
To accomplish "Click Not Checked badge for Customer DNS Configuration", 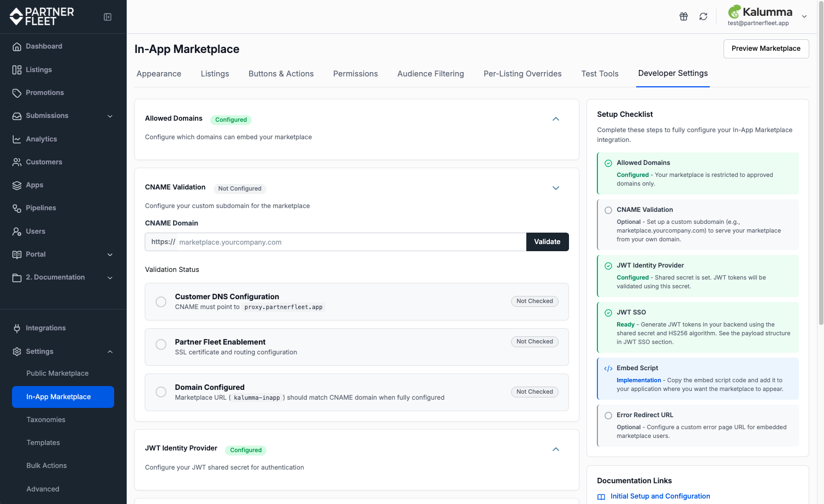I will click(535, 301).
